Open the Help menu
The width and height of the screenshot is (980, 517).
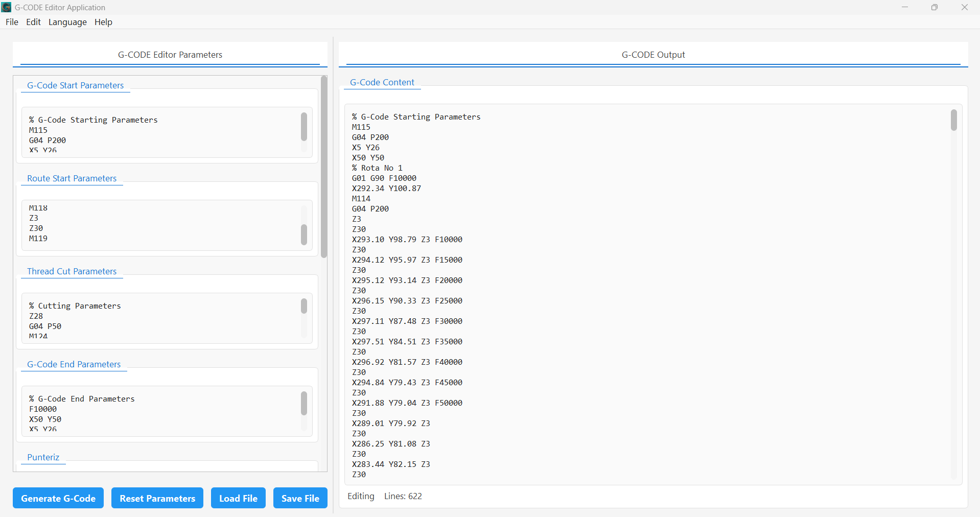click(x=103, y=22)
